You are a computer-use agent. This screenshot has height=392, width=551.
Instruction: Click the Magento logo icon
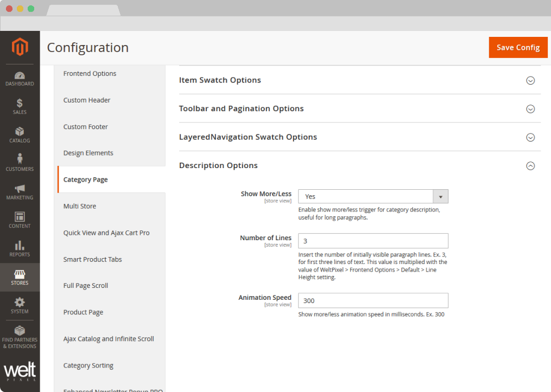tap(20, 47)
